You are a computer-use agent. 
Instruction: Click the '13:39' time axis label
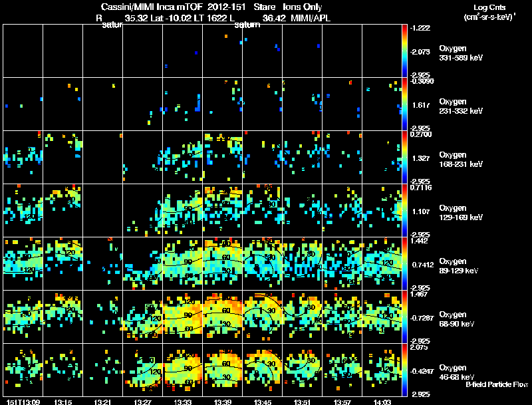223,402
